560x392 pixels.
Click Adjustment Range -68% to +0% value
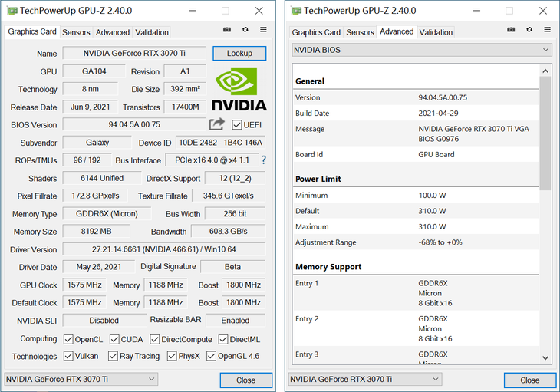440,242
